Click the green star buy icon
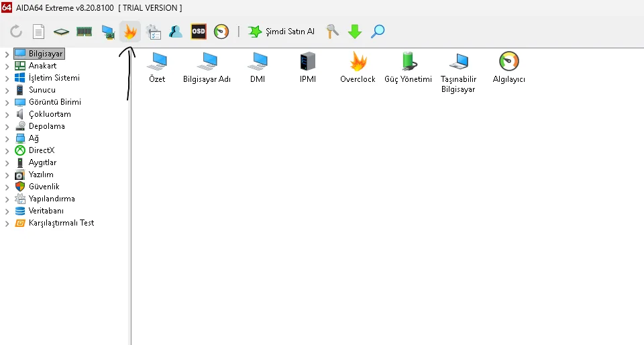The image size is (644, 345). point(255,32)
